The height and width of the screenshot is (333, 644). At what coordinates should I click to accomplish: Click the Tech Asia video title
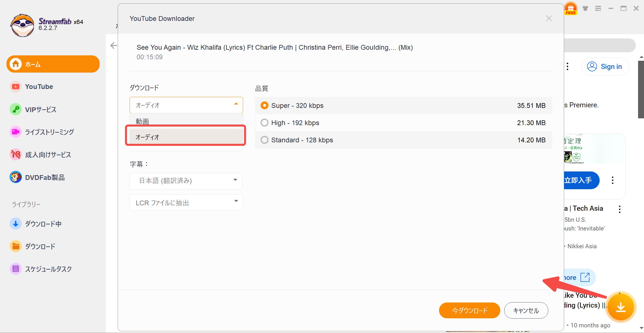click(584, 208)
